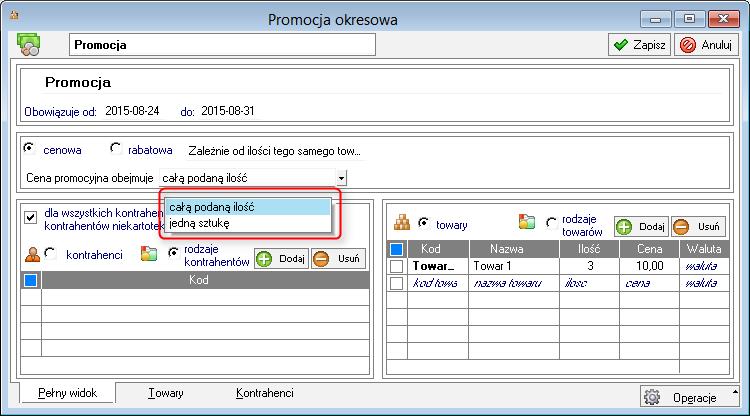Click nazwa towaru placeholder cell

pyautogui.click(x=514, y=284)
